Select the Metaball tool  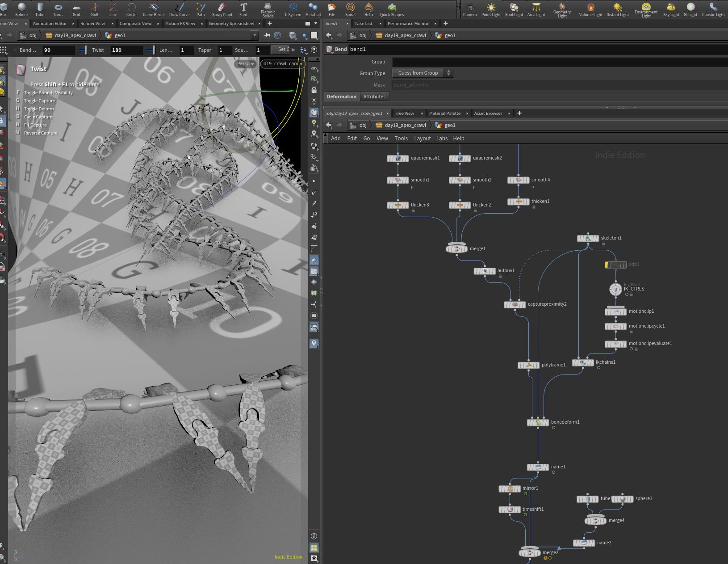click(x=313, y=9)
